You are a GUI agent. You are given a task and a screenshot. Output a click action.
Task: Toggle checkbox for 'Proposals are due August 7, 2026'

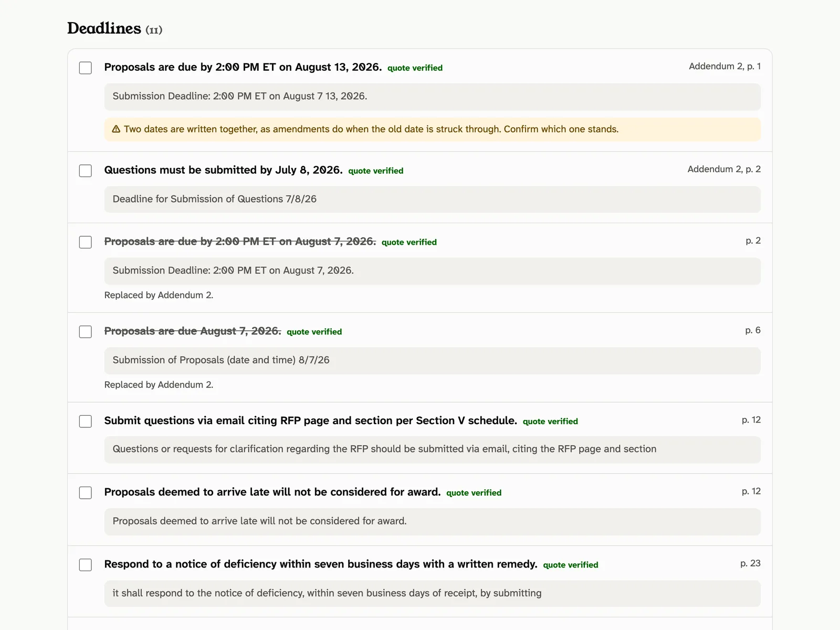click(x=86, y=332)
